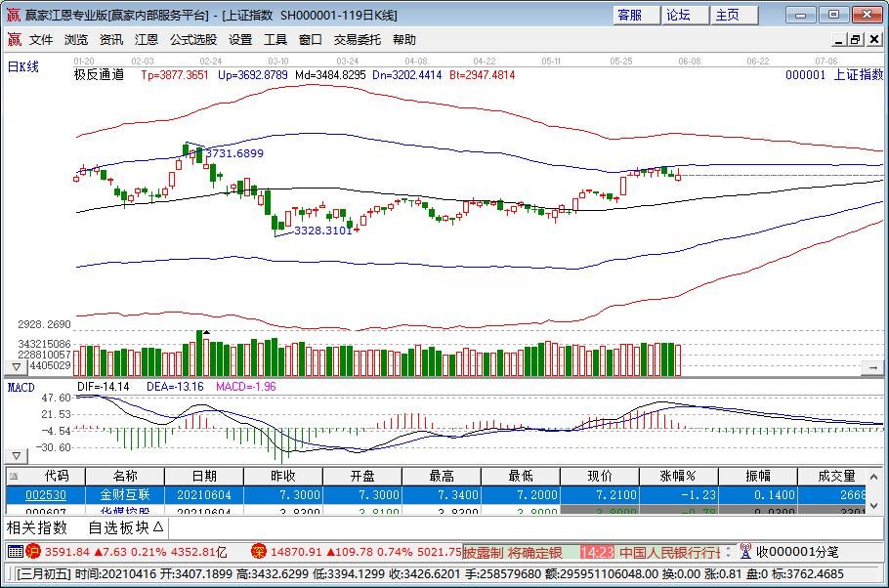Viewport: 889px width, 588px height.
Task: Close the inner chart window
Action: point(873,39)
